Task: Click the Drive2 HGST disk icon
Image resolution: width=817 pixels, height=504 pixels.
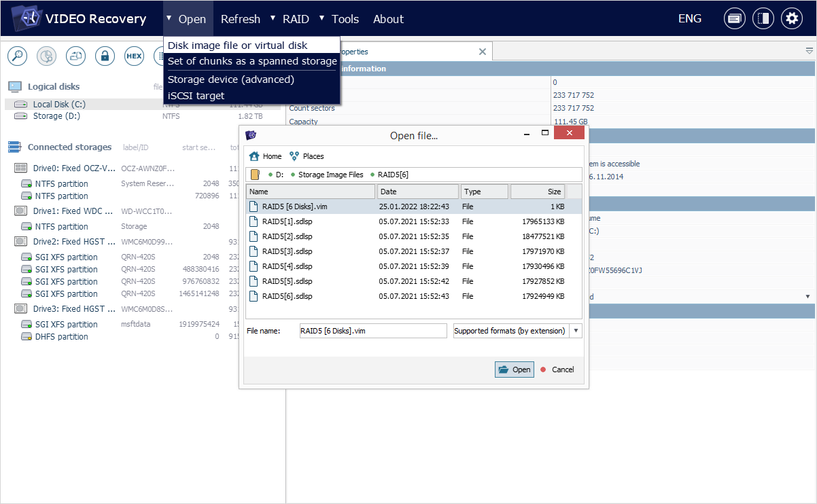Action: pyautogui.click(x=21, y=241)
